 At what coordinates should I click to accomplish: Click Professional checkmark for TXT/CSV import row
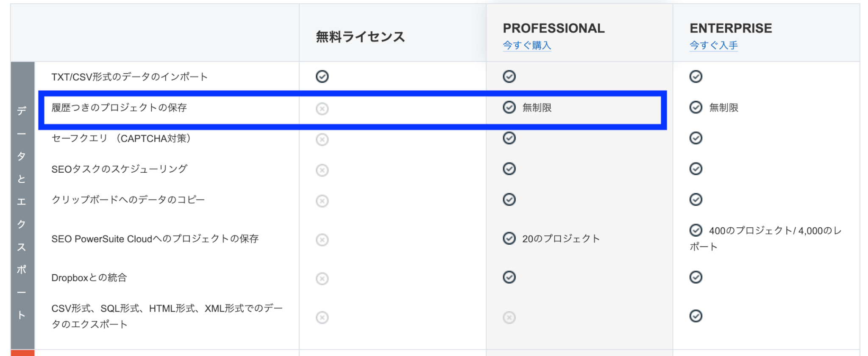(509, 77)
